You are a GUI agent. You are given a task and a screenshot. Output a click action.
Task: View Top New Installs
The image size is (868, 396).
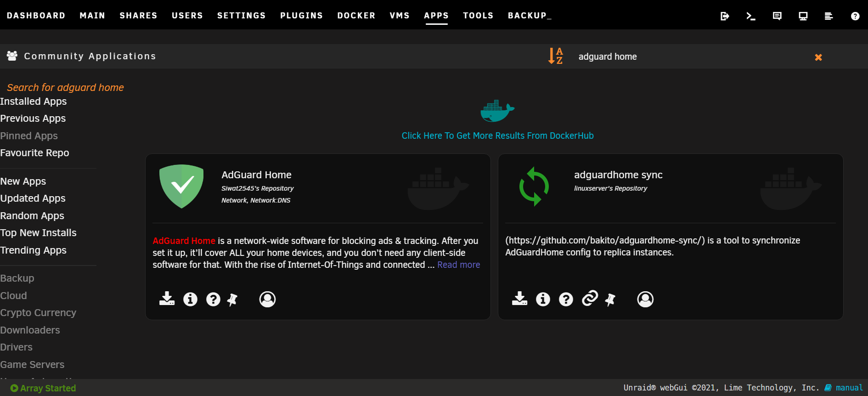coord(39,232)
